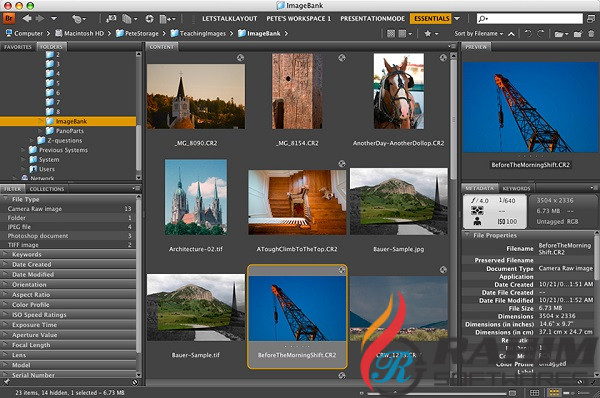Viewport: 600px width, 398px height.
Task: Open the Refine stack icon menu
Action: [129, 18]
